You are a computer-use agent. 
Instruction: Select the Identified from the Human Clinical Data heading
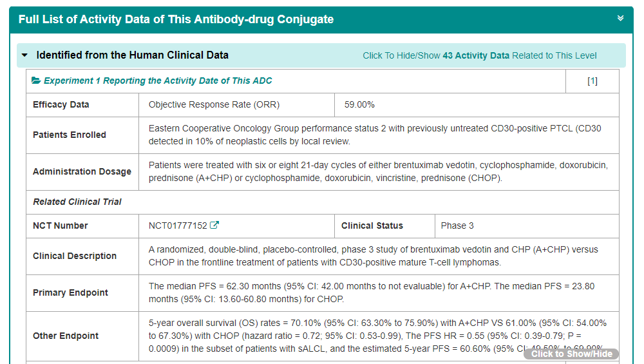132,55
